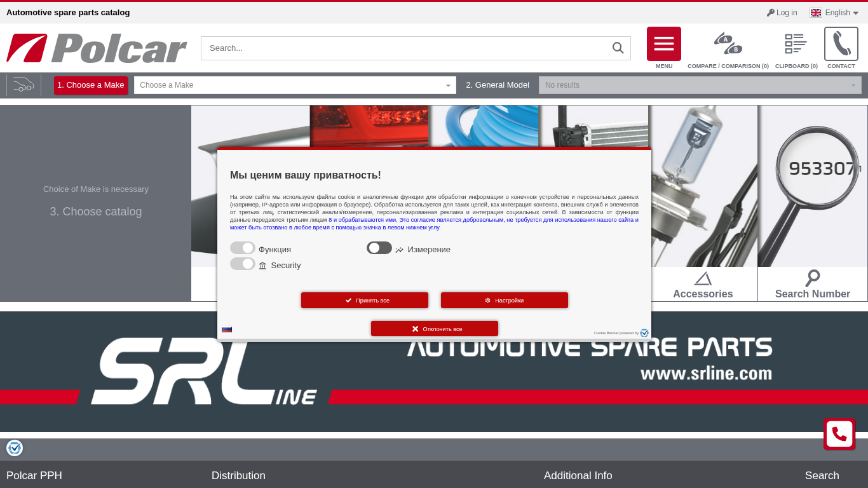This screenshot has height=488, width=868.
Task: Click the car outline icon in make bar
Action: (x=24, y=85)
